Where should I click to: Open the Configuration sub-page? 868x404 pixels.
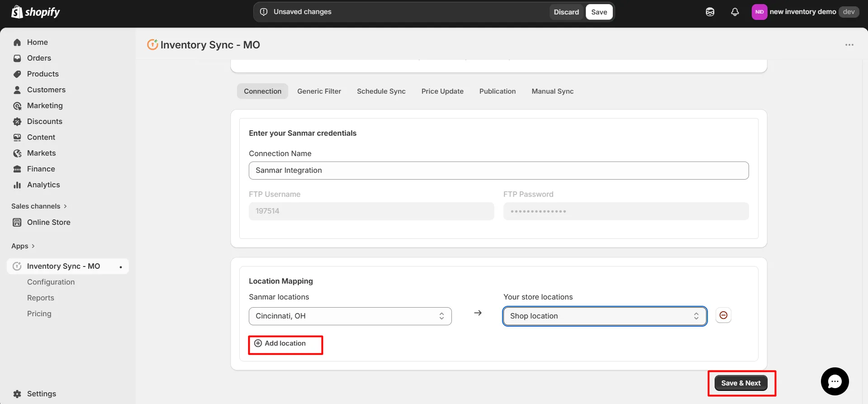tap(51, 282)
